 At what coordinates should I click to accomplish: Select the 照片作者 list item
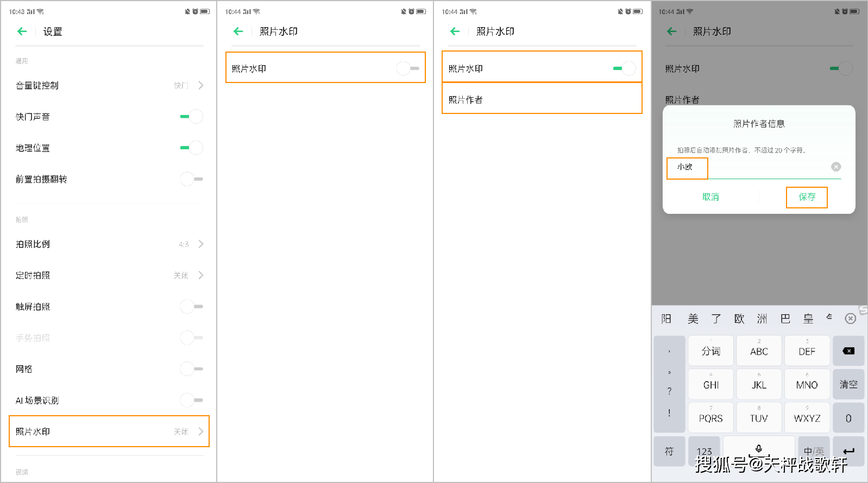click(542, 99)
